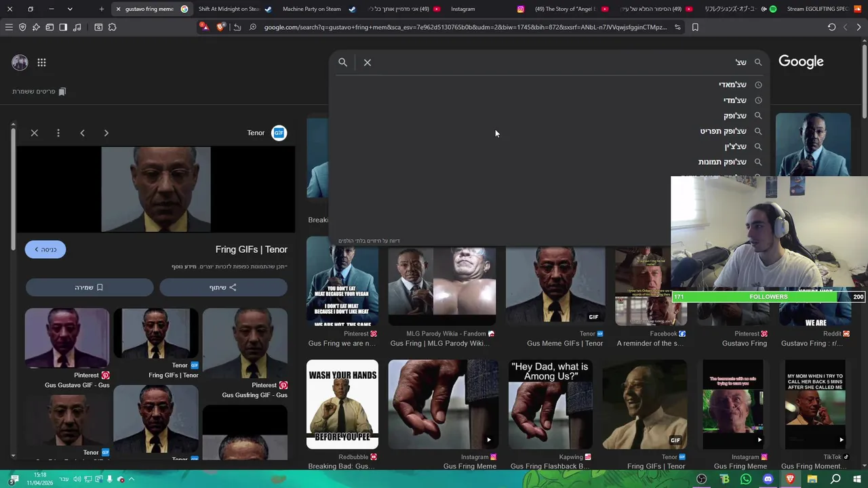
Task: Open the tab search toolbar icon
Action: point(98,27)
